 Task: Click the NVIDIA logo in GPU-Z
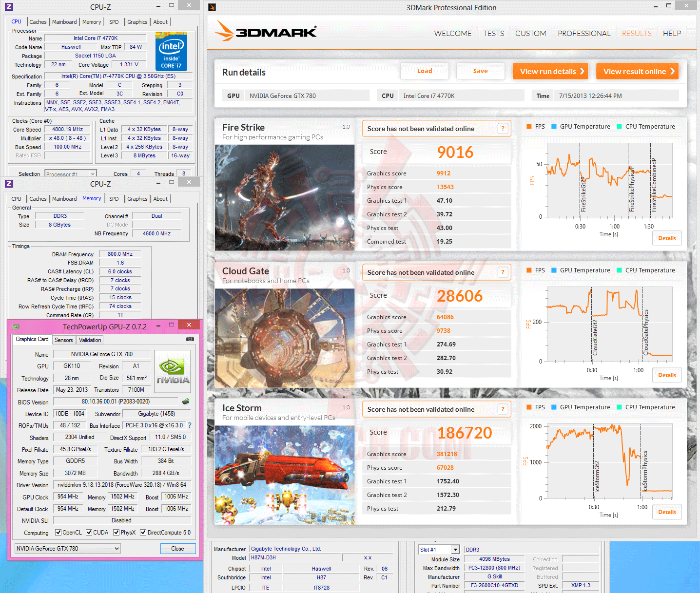[173, 371]
